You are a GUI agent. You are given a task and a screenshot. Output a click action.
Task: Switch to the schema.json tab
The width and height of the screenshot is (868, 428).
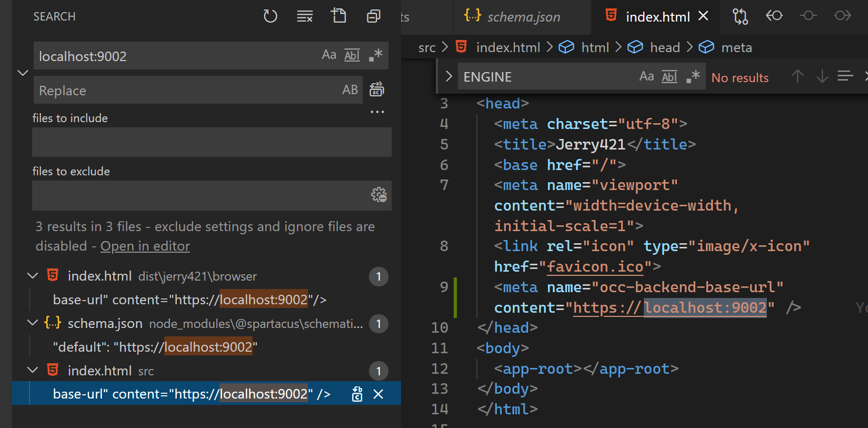coord(523,17)
